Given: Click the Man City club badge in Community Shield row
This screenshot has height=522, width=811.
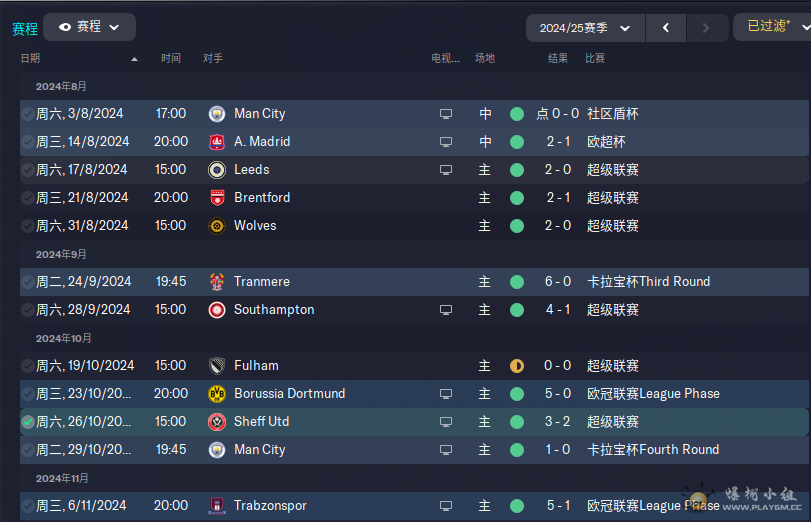Looking at the screenshot, I should [x=217, y=114].
